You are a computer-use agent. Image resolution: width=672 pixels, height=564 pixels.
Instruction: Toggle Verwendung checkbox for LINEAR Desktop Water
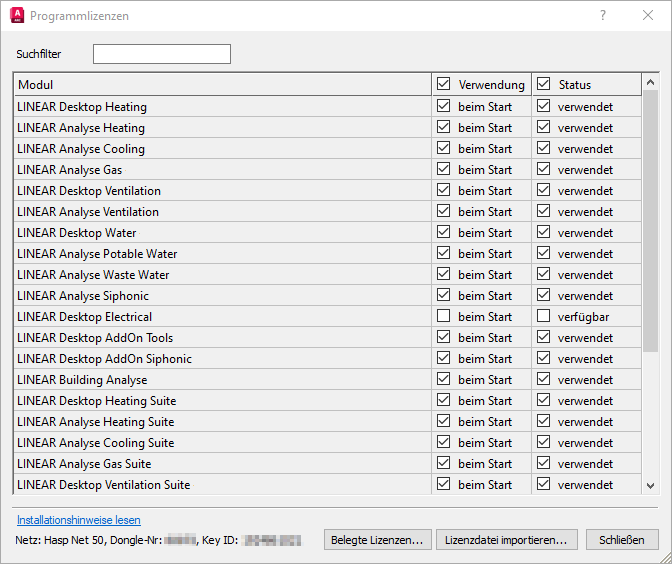[444, 231]
